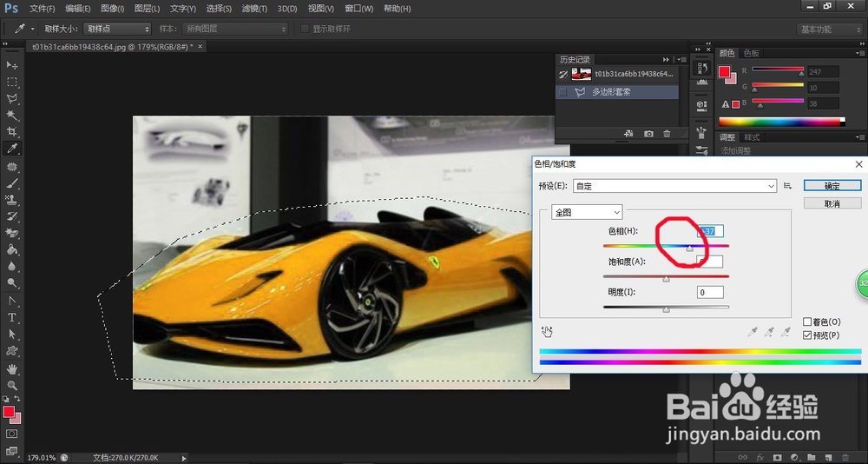Select the Custom Shape tool
This screenshot has height=464, width=868.
point(11,351)
